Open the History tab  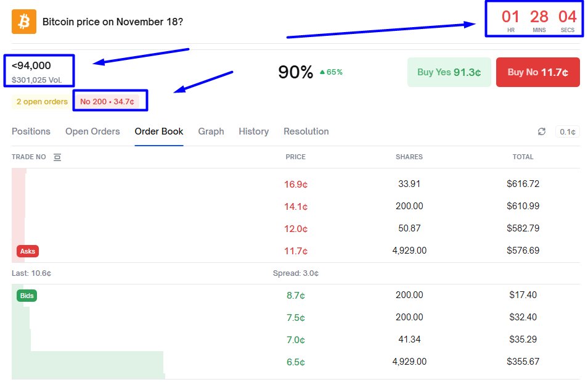[253, 131]
